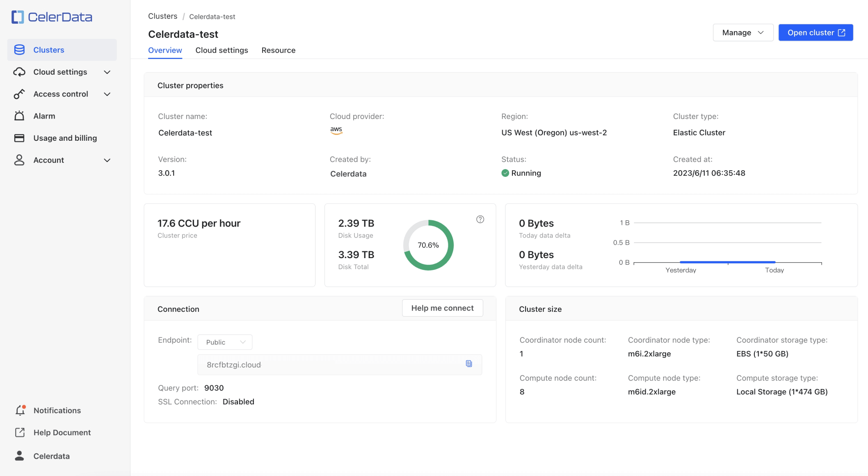The height and width of the screenshot is (476, 868).
Task: Click the Cloud settings cloud icon
Action: (19, 72)
